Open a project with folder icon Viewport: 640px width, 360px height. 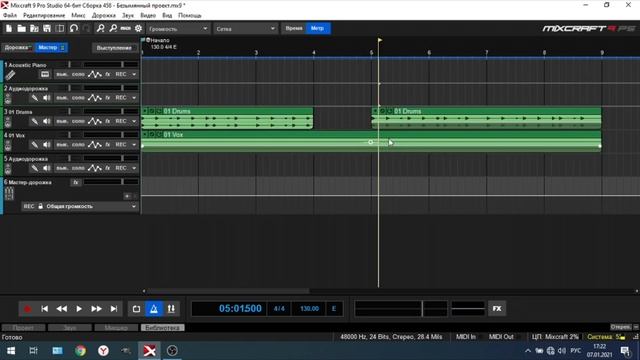coord(21,29)
